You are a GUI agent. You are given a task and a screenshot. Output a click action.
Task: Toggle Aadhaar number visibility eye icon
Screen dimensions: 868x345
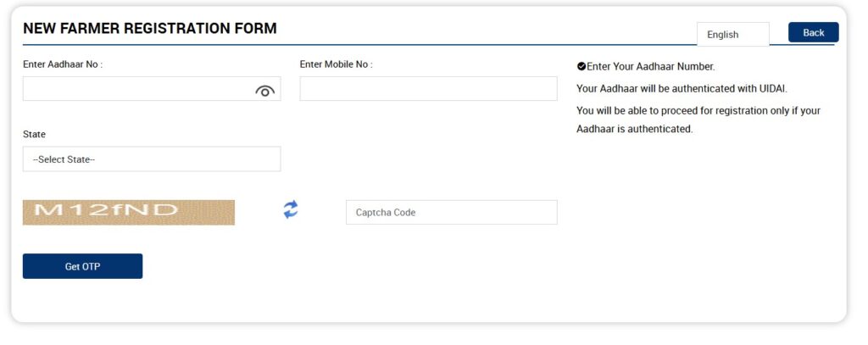[x=264, y=91]
